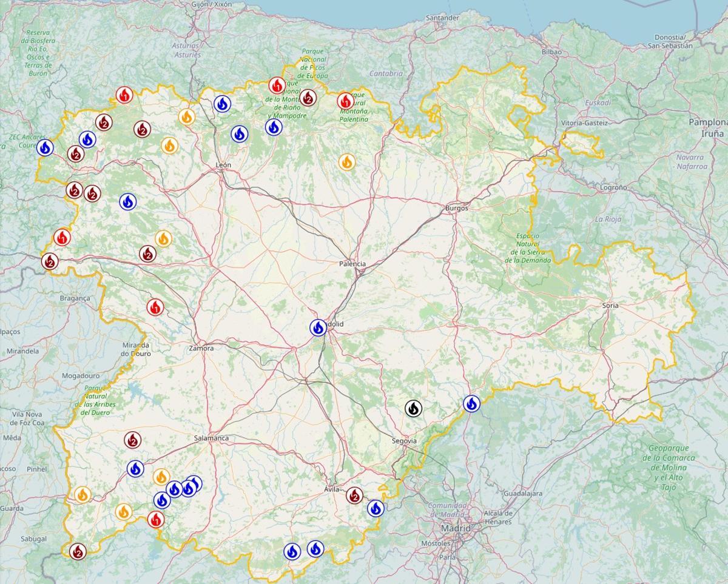728x584 pixels.
Task: Click the dark red flame 1 southeast of Bragança
Action: tap(154, 308)
